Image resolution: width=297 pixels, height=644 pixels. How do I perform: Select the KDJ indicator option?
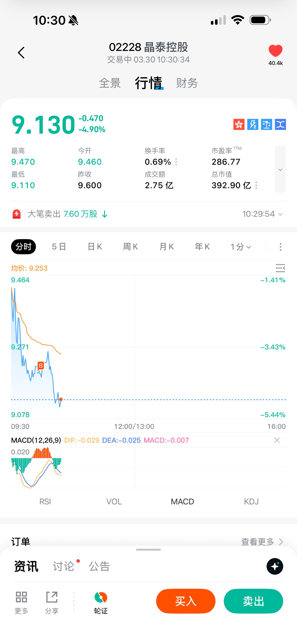click(251, 501)
